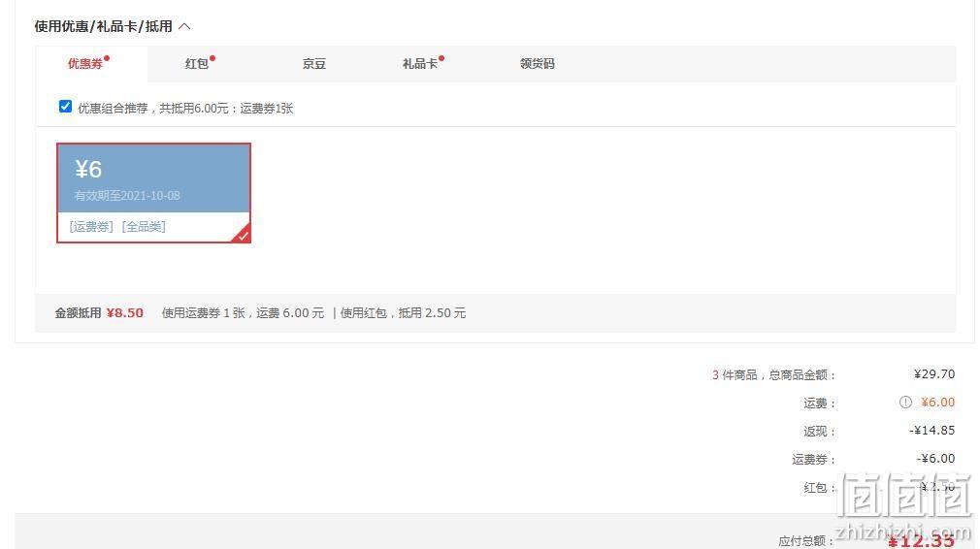Click the info icon beside 运费 amount

905,403
